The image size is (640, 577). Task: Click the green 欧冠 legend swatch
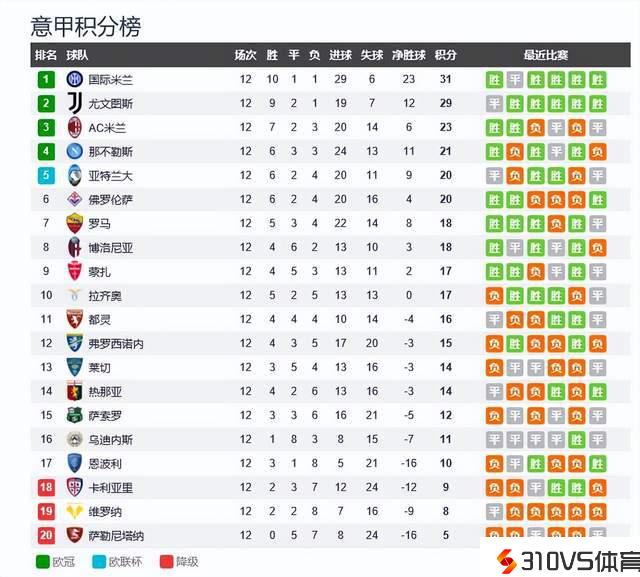[44, 562]
